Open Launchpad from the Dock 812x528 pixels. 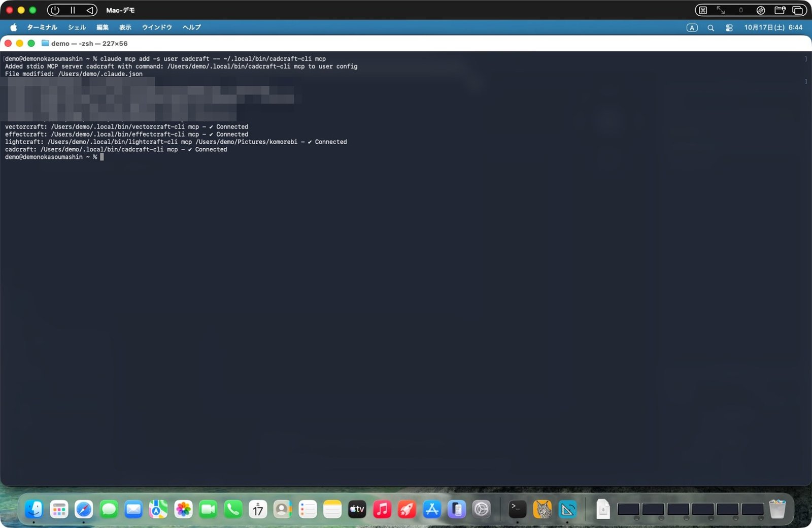click(59, 509)
